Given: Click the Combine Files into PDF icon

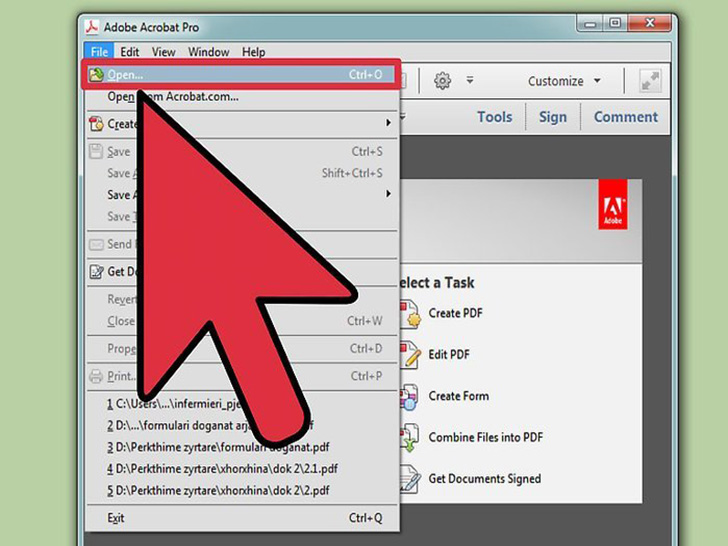Looking at the screenshot, I should 410,438.
